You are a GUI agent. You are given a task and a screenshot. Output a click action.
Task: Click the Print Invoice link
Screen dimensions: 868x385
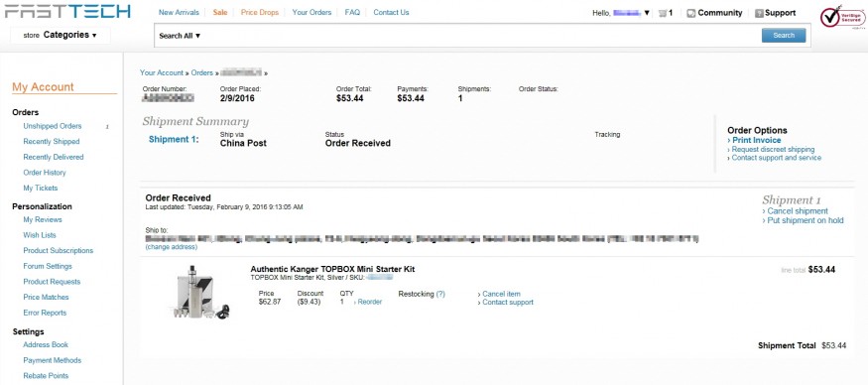756,141
